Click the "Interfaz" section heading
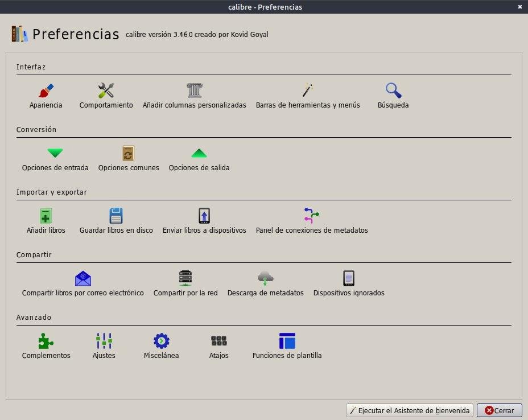This screenshot has height=420, width=528. point(31,67)
